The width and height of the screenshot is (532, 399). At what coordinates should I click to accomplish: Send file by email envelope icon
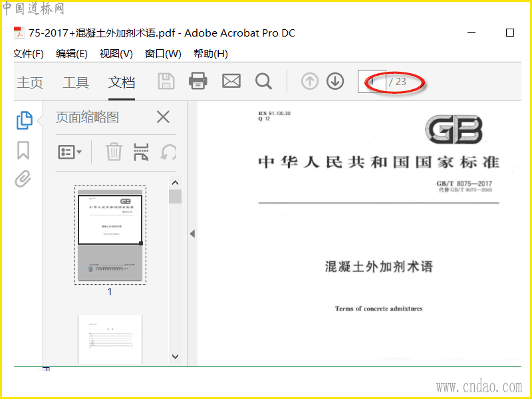click(231, 81)
